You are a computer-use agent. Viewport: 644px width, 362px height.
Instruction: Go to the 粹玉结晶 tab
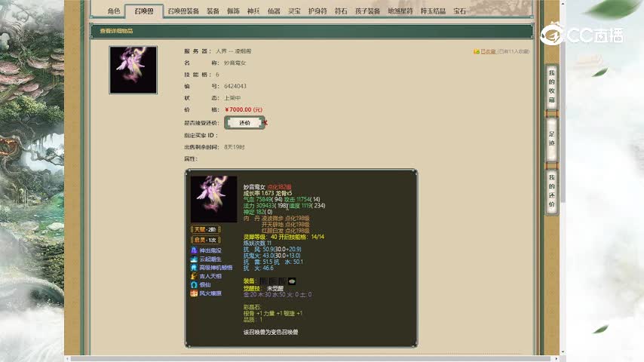(433, 11)
